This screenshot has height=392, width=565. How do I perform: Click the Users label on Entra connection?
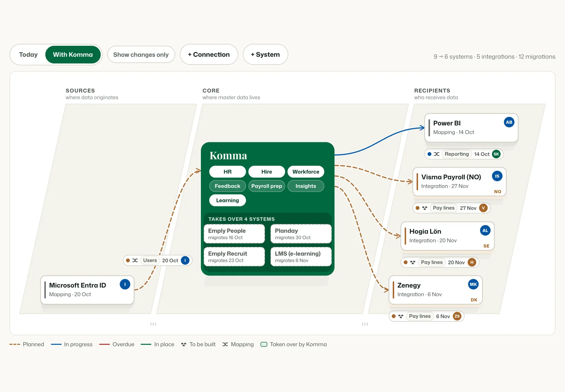coord(150,260)
